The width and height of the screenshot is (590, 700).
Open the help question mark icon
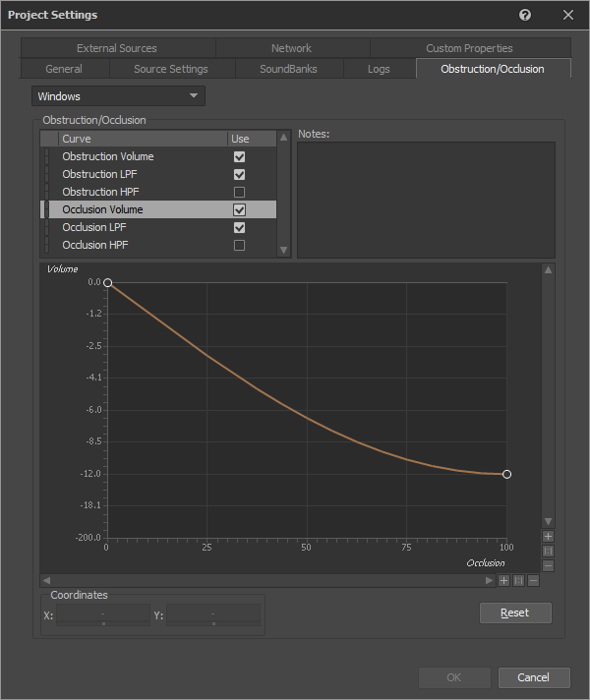(x=525, y=15)
